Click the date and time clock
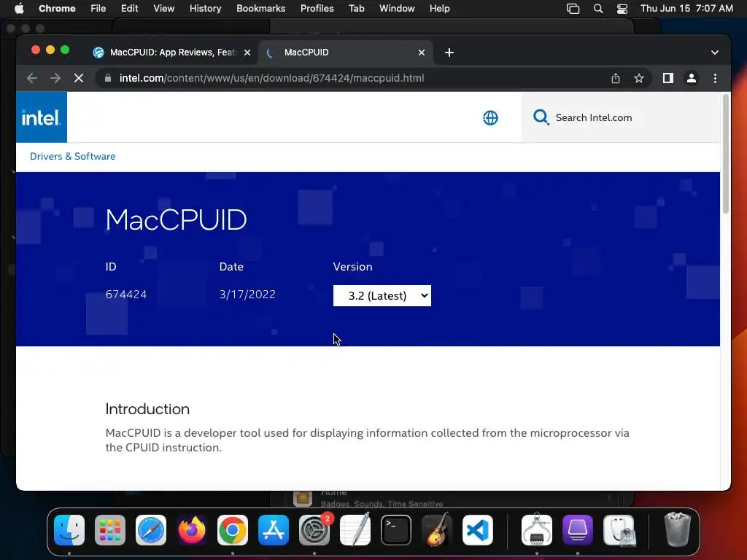The height and width of the screenshot is (560, 747). point(686,9)
